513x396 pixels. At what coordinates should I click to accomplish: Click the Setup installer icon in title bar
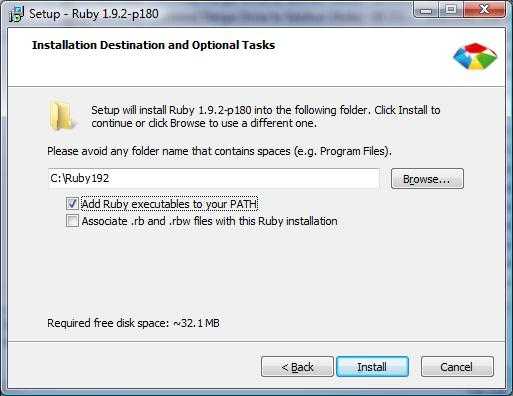(17, 14)
